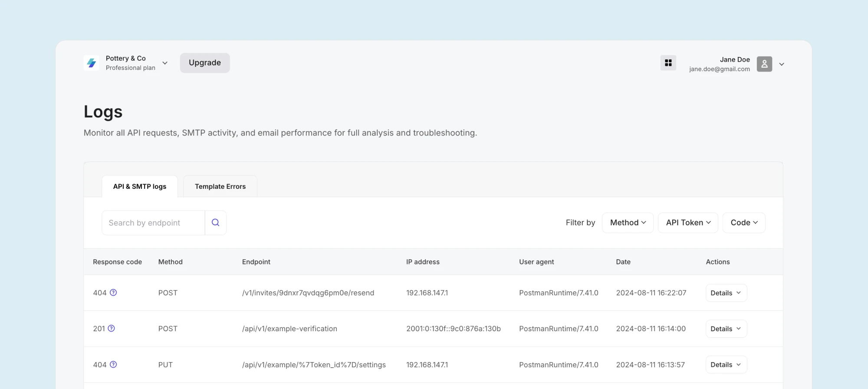Viewport: 868px width, 389px height.
Task: Click Jane Doe's avatar icon
Action: (764, 64)
